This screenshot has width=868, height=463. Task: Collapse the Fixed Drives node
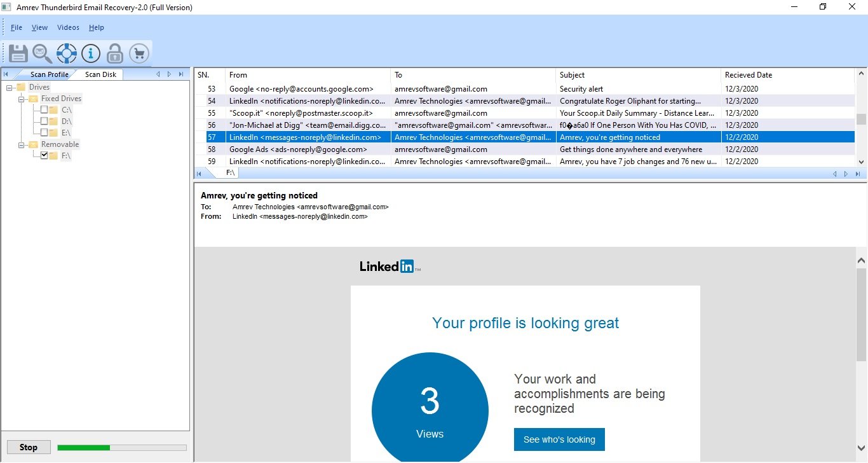pos(21,99)
